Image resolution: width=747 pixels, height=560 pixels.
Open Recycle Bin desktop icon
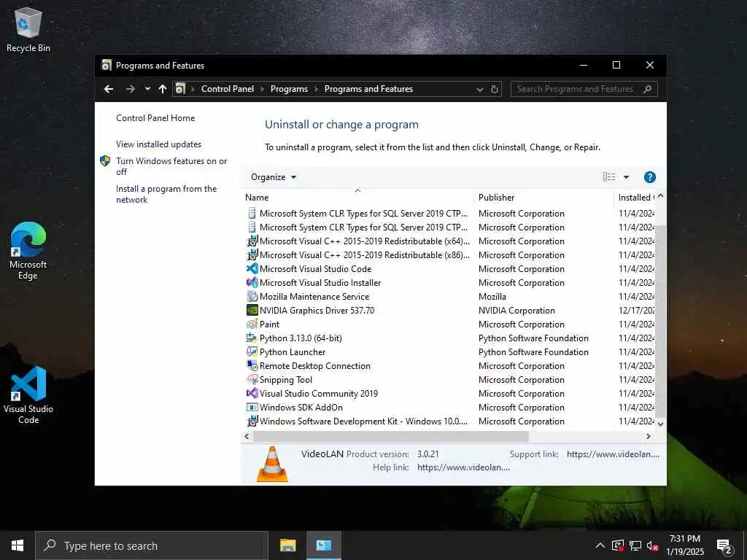(28, 29)
